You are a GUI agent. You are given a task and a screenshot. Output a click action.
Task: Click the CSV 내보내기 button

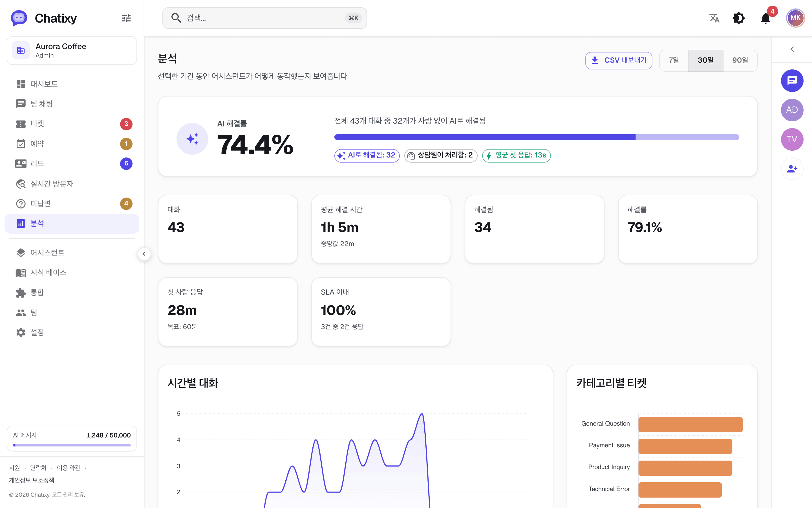click(x=619, y=60)
